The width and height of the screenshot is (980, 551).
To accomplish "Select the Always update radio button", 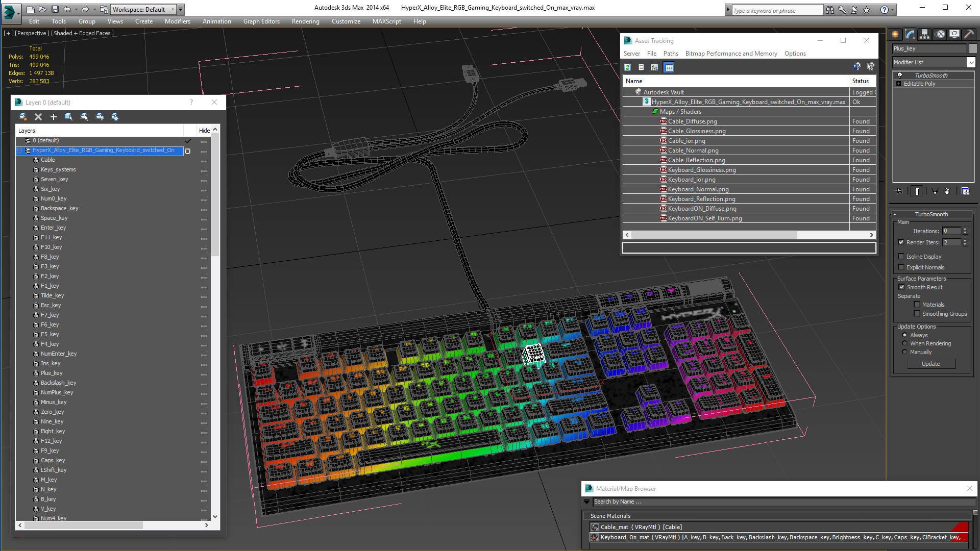I will point(905,335).
